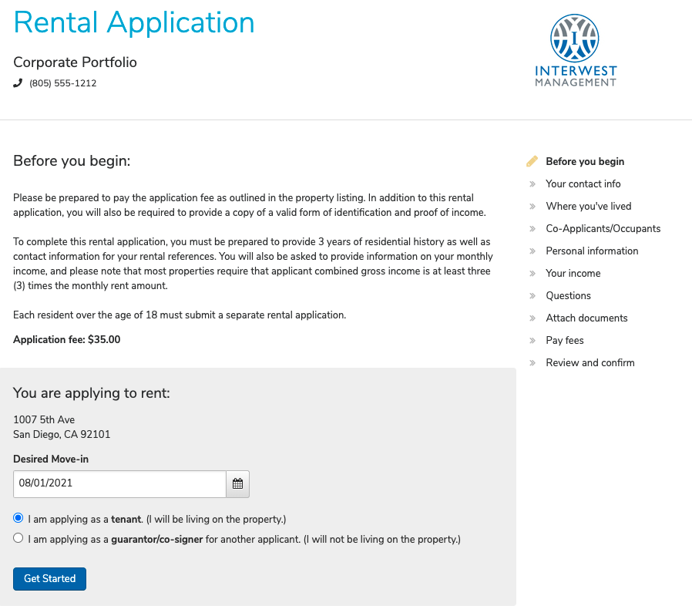
Task: Click the chevron icon beside Questions
Action: coord(532,296)
